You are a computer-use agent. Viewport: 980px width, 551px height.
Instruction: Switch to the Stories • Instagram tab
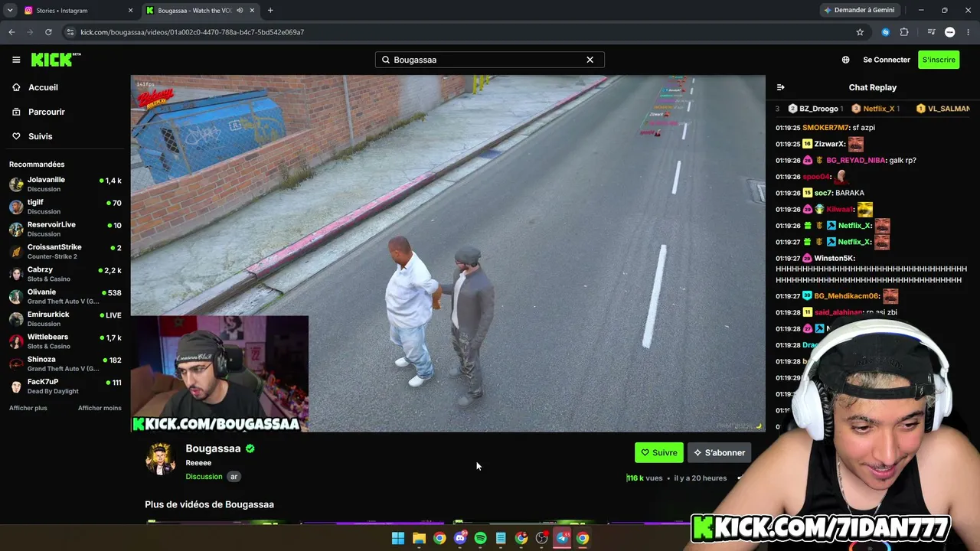click(x=78, y=11)
